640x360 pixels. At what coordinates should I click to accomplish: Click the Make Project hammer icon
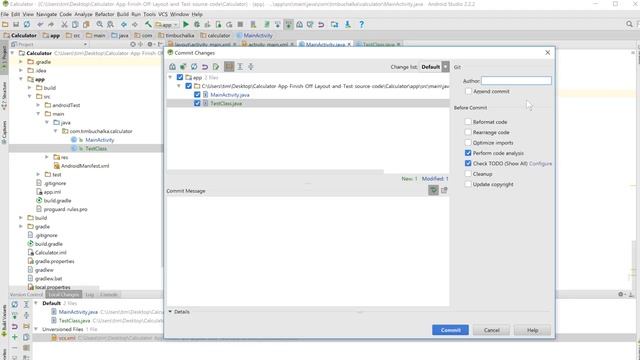[148, 24]
